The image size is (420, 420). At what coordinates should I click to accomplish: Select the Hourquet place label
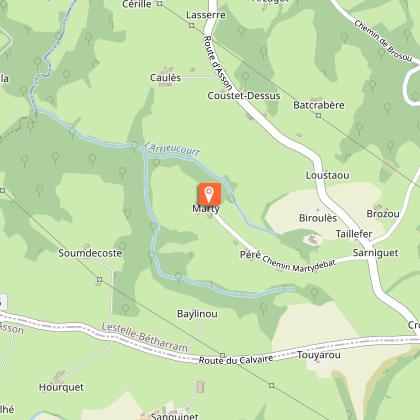pyautogui.click(x=61, y=387)
